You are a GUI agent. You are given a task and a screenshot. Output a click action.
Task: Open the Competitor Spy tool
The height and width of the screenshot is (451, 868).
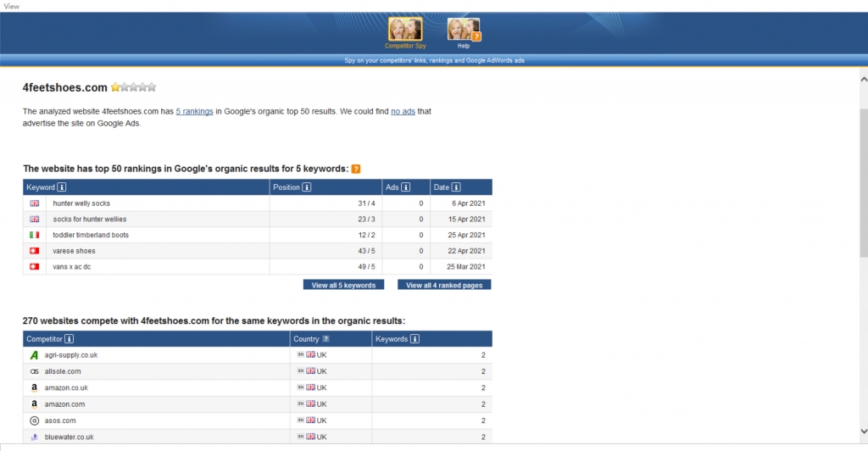[405, 33]
